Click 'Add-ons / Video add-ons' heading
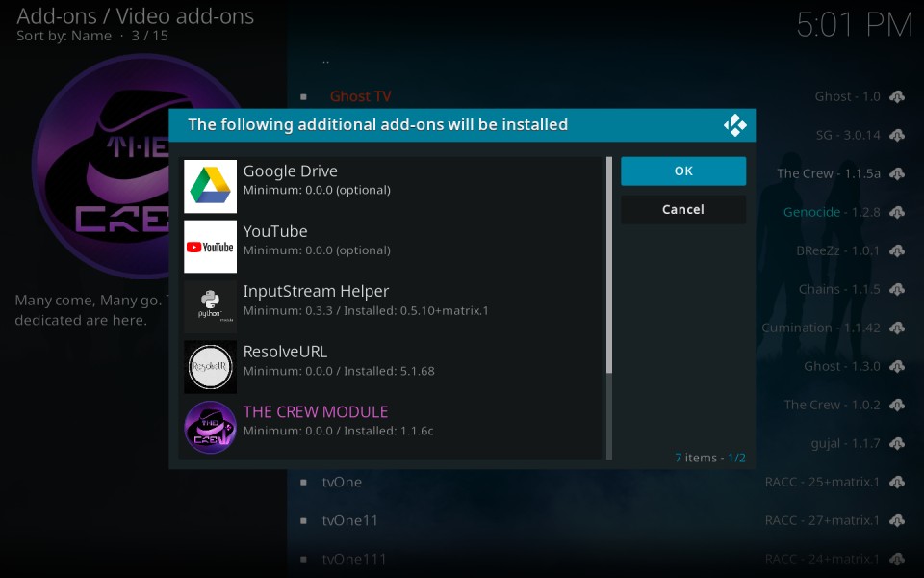 coord(136,16)
